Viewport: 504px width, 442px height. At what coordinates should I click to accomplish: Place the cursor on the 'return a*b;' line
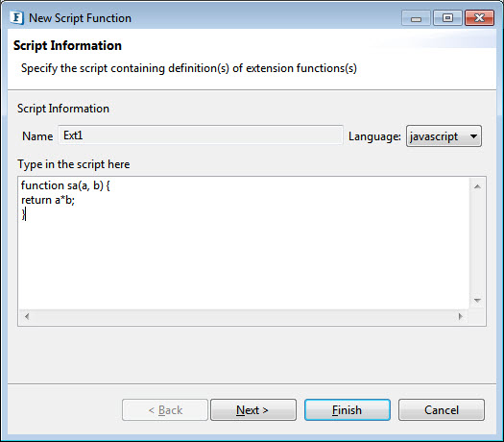(48, 200)
